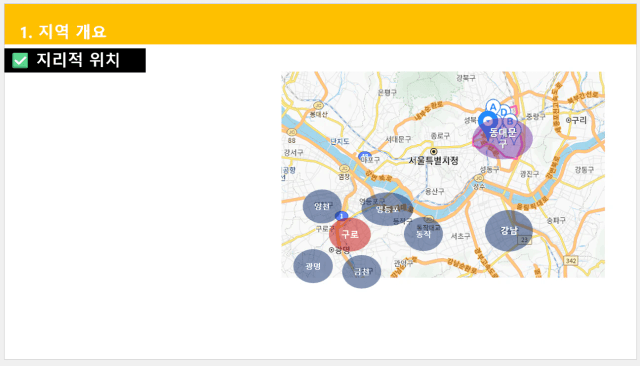Screen dimensions: 640x366
Task: Select the 광명 circle
Action: [313, 266]
